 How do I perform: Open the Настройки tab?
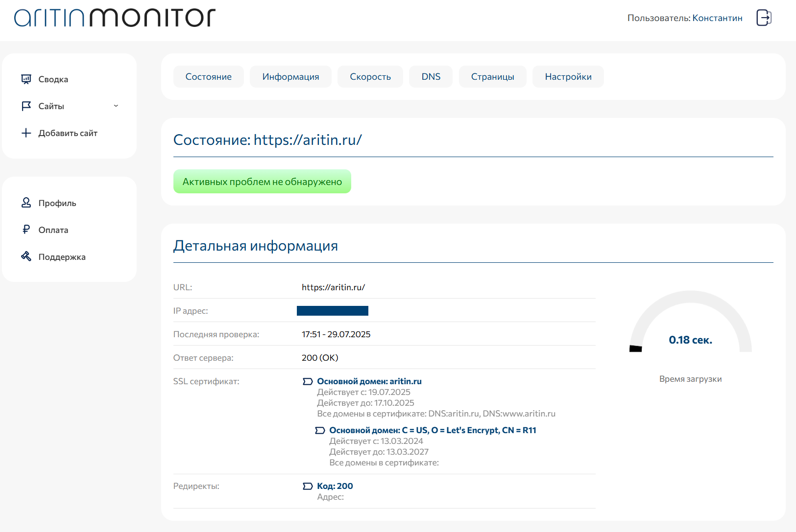pyautogui.click(x=568, y=77)
